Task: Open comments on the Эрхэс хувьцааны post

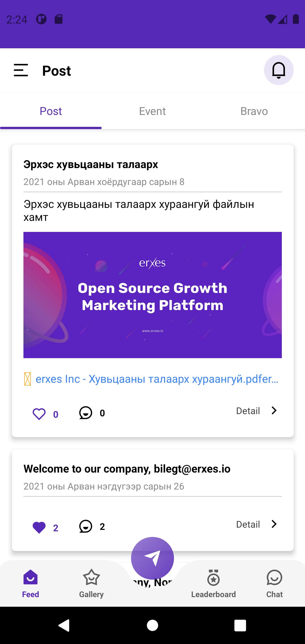Action: click(x=86, y=413)
